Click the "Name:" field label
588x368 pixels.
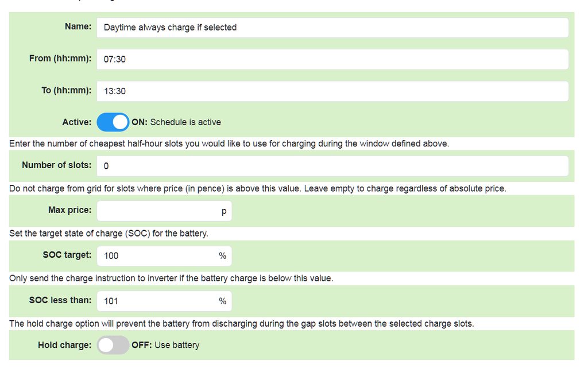[x=78, y=26]
